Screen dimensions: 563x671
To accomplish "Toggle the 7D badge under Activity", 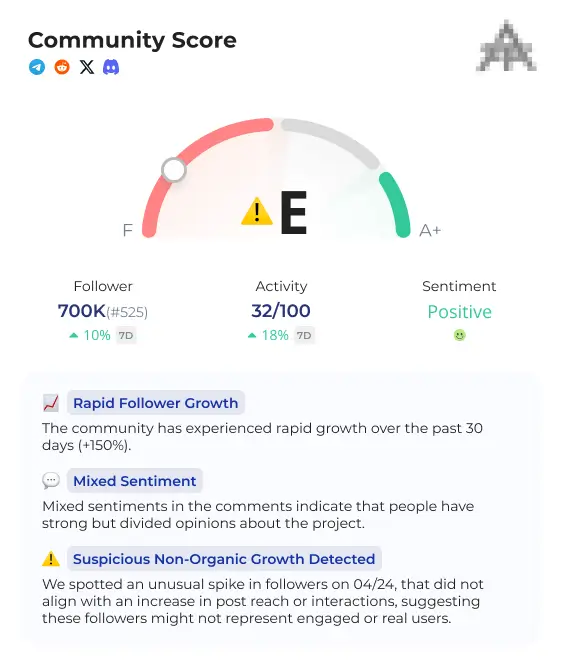I will 304,336.
